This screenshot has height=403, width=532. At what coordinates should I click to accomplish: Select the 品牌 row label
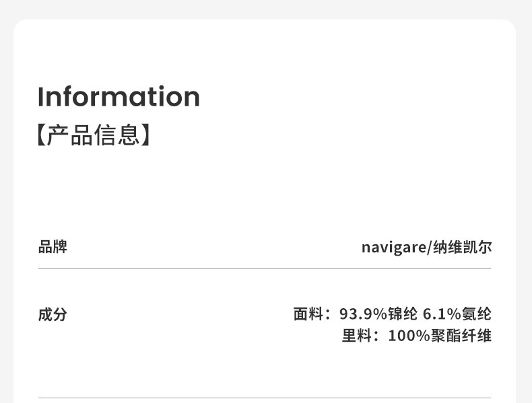[x=53, y=247]
